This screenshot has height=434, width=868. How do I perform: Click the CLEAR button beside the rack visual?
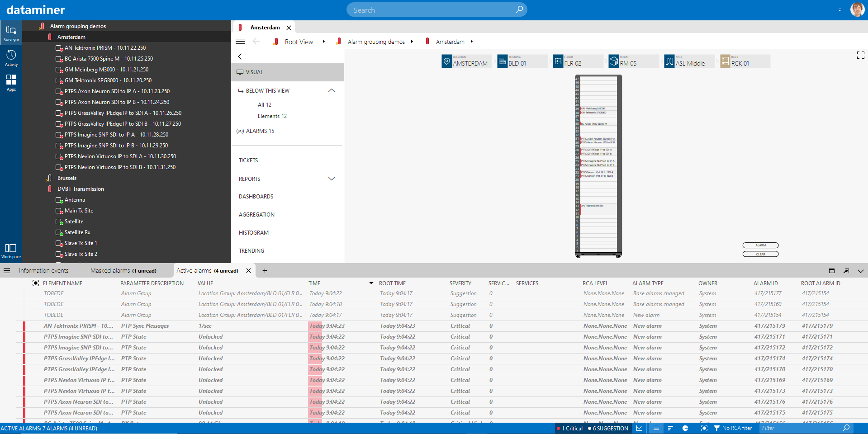point(760,254)
